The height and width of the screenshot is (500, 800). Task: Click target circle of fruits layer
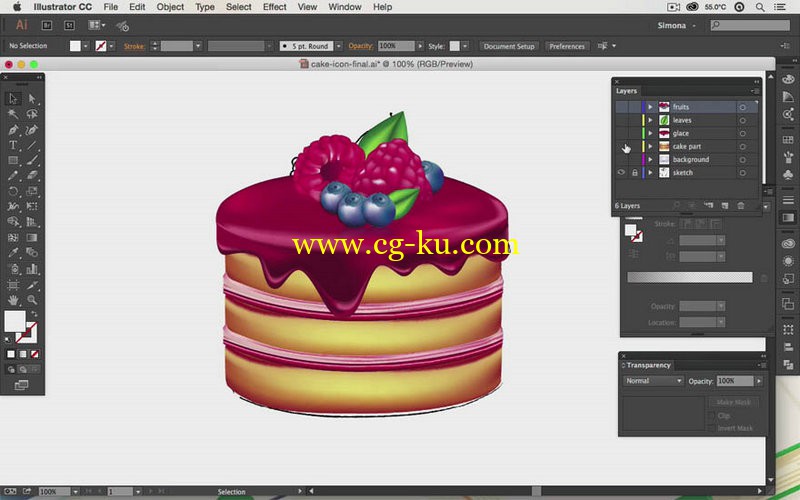(743, 107)
